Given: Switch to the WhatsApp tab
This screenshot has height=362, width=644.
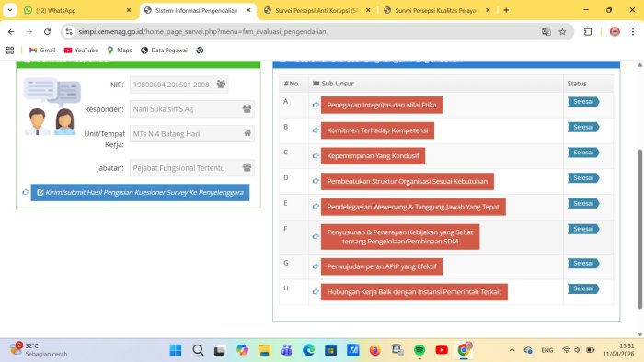Looking at the screenshot, I should [76, 10].
